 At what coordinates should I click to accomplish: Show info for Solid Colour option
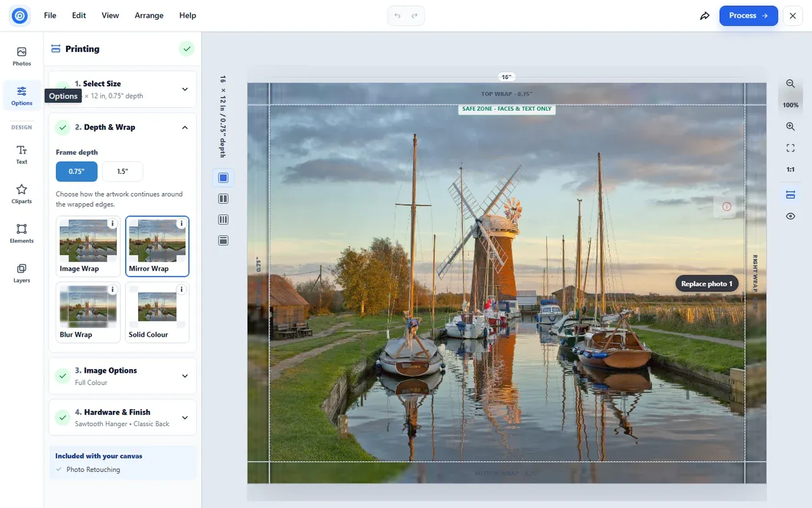[x=181, y=290]
